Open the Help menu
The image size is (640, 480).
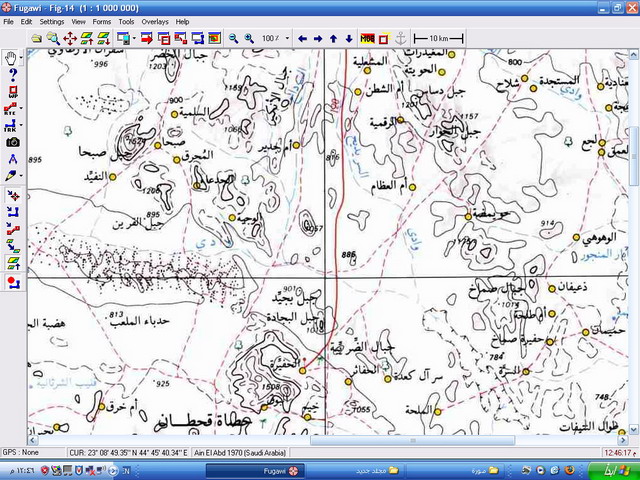pos(182,22)
